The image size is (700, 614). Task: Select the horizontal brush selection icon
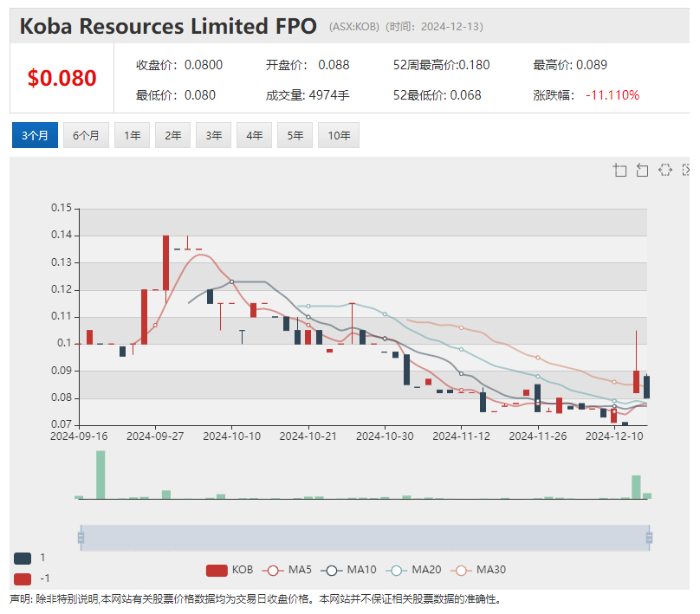point(664,170)
